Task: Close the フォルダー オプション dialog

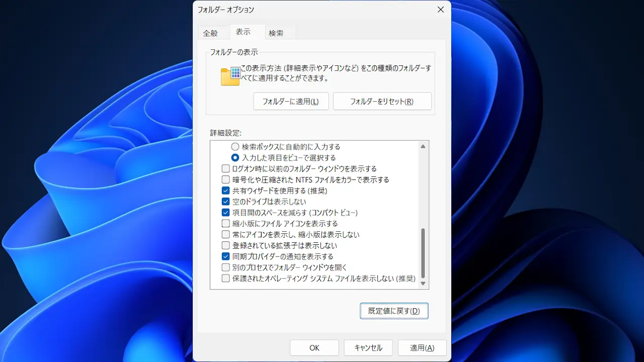Action: click(440, 10)
